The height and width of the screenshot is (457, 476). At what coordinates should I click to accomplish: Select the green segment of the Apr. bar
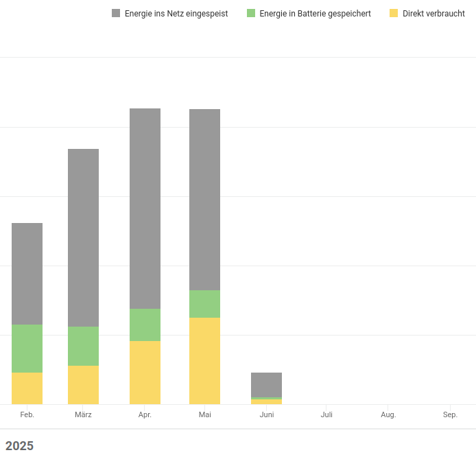point(145,325)
